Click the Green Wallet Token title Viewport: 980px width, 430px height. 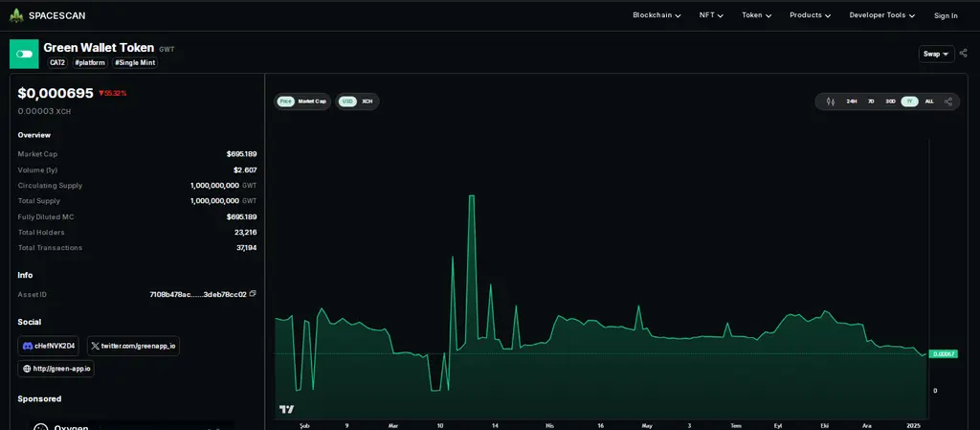99,48
